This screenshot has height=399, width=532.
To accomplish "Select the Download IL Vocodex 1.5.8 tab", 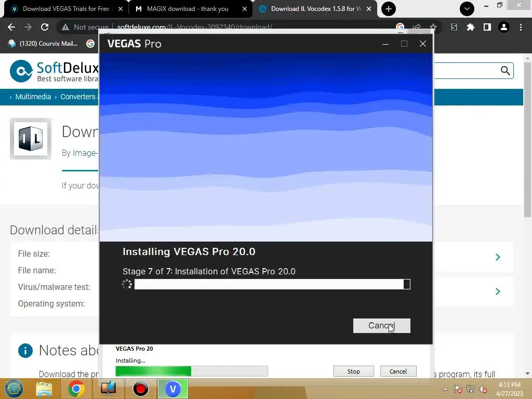I will (315, 9).
